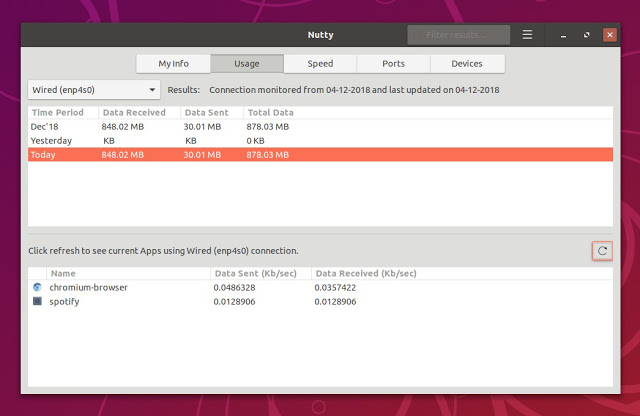Select the spotify app row name
Viewport: 640px width, 416px height.
coord(64,302)
